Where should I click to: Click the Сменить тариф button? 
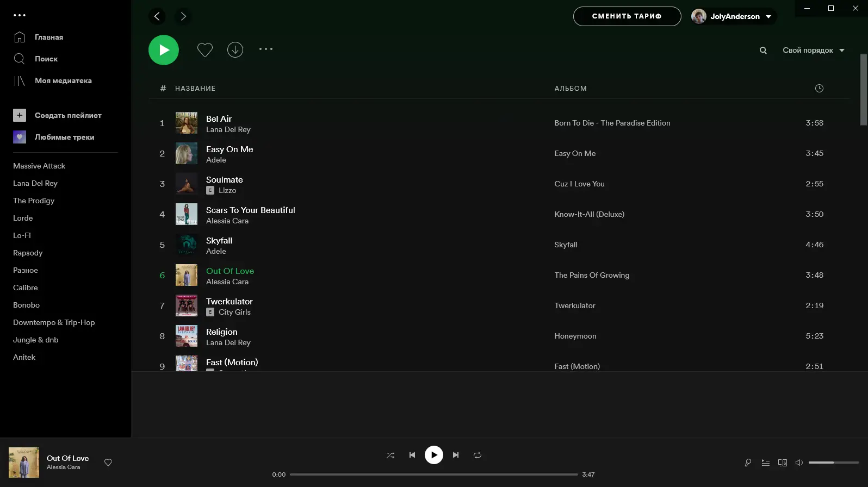point(627,16)
